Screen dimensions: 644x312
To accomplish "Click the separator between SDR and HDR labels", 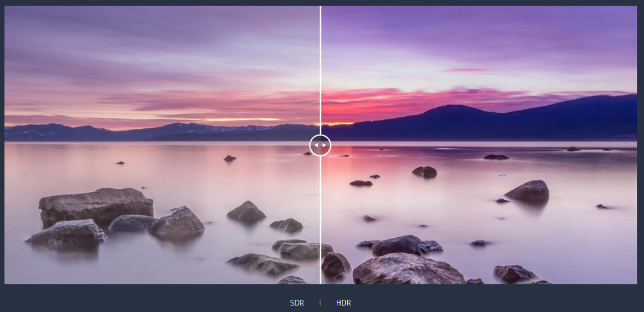I will pos(320,302).
